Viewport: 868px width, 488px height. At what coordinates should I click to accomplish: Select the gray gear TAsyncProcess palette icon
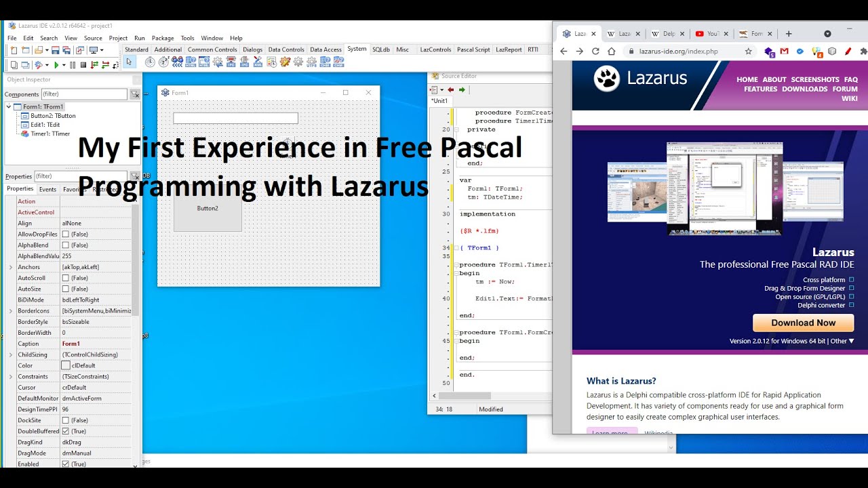(298, 62)
